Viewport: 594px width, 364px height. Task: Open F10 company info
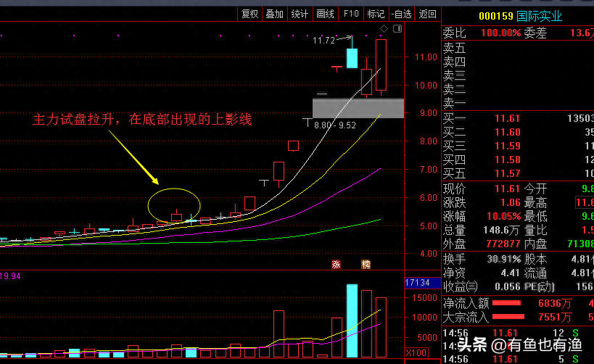351,15
